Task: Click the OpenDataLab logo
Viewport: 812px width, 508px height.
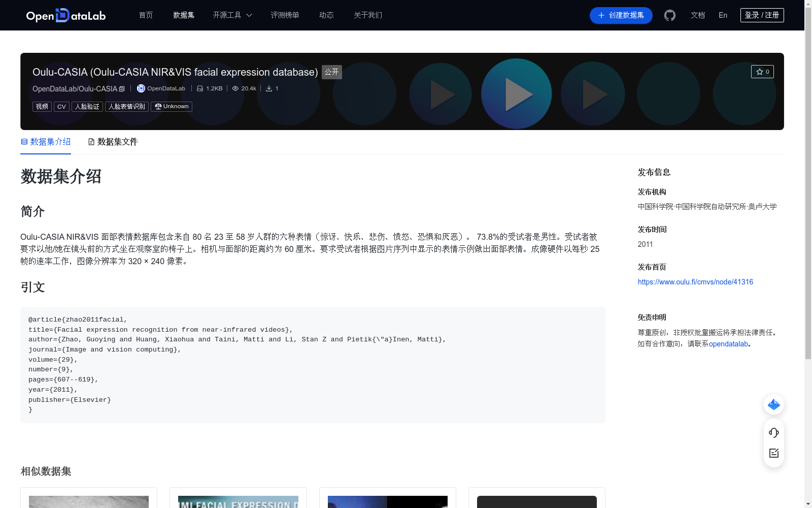Action: (x=66, y=15)
